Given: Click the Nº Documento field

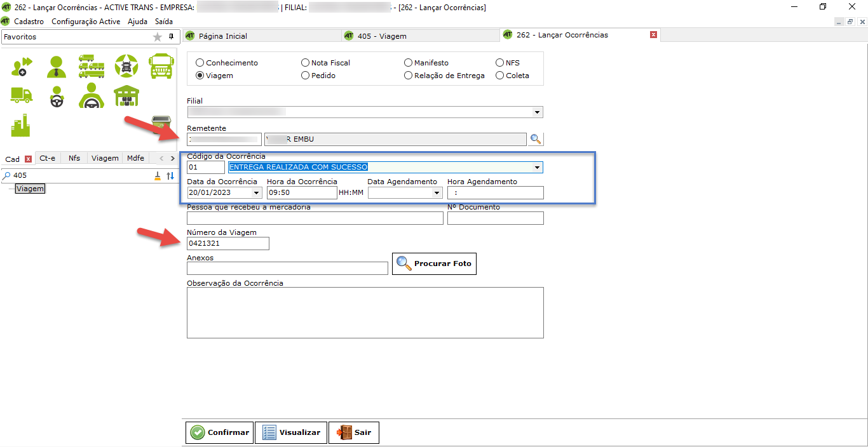Looking at the screenshot, I should point(496,218).
